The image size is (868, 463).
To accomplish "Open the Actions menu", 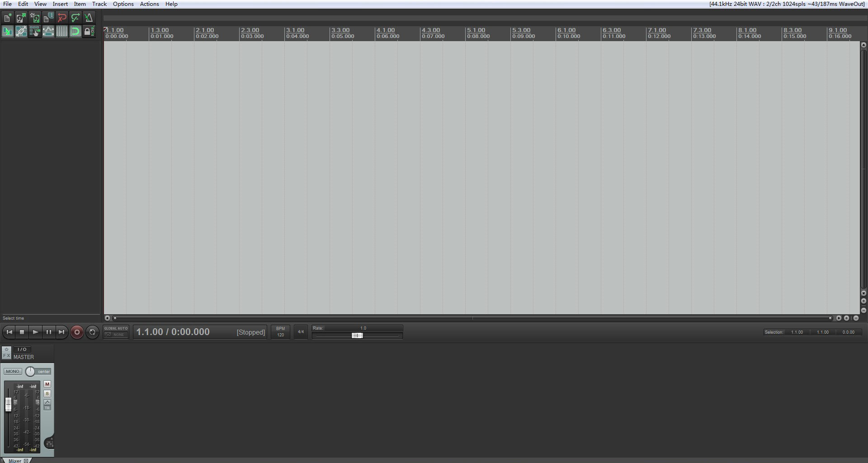I will [x=149, y=4].
